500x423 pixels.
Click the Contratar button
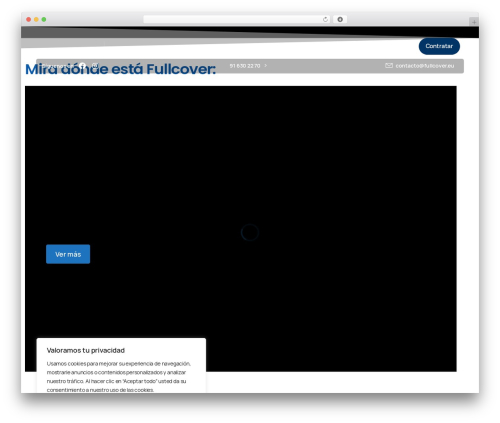pos(439,46)
